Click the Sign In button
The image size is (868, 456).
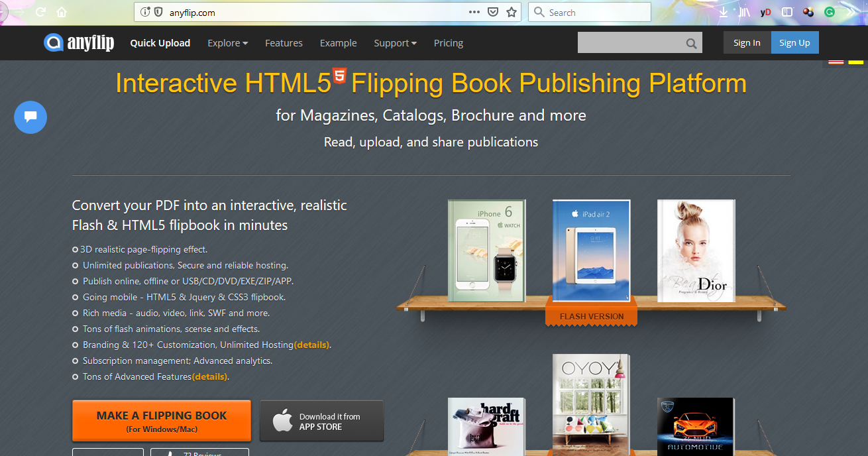(747, 42)
